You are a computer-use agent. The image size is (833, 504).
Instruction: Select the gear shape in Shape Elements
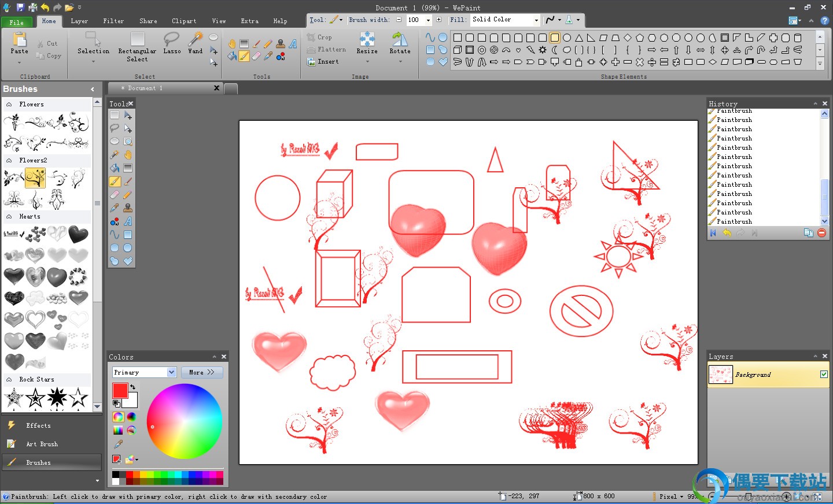click(x=543, y=50)
